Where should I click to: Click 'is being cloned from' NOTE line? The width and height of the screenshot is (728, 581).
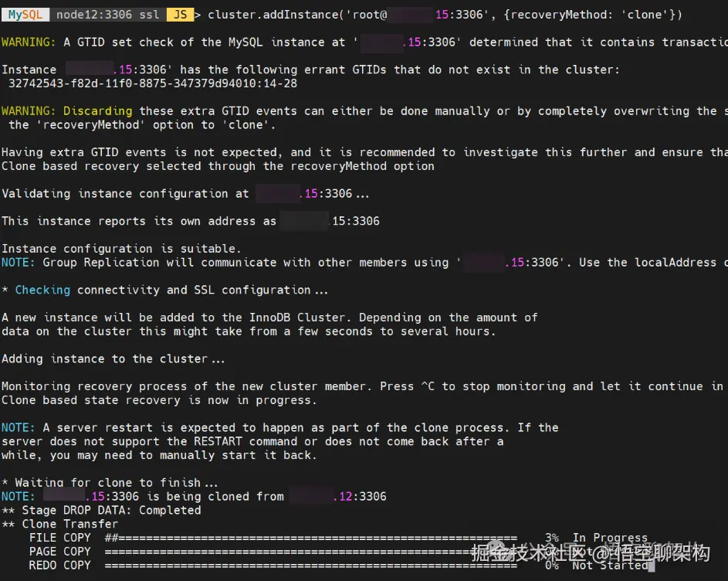pos(194,497)
